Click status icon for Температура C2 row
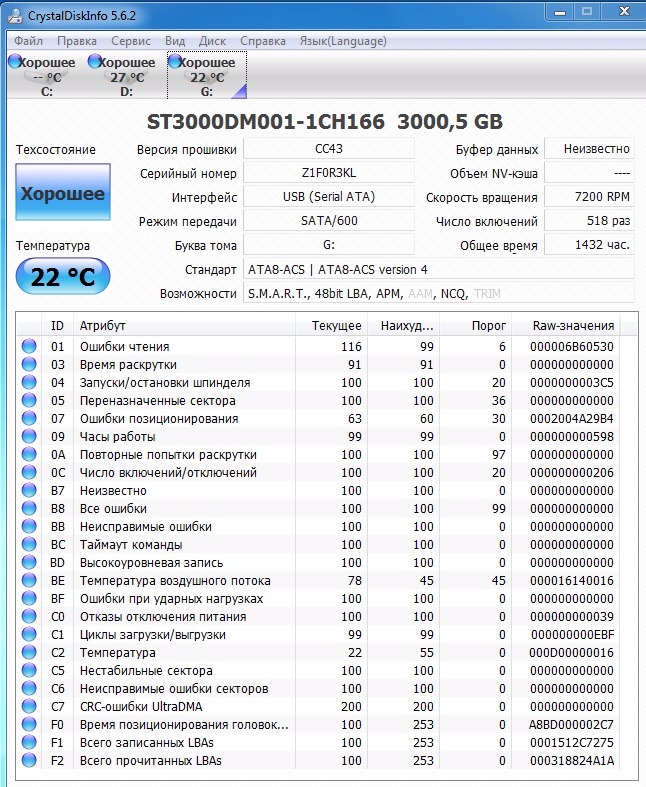The image size is (646, 787). click(x=29, y=652)
